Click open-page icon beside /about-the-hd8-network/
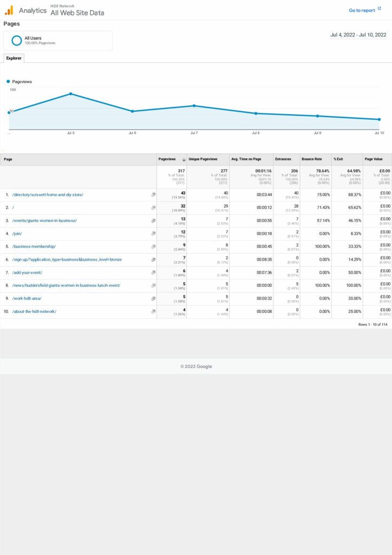 (x=153, y=312)
